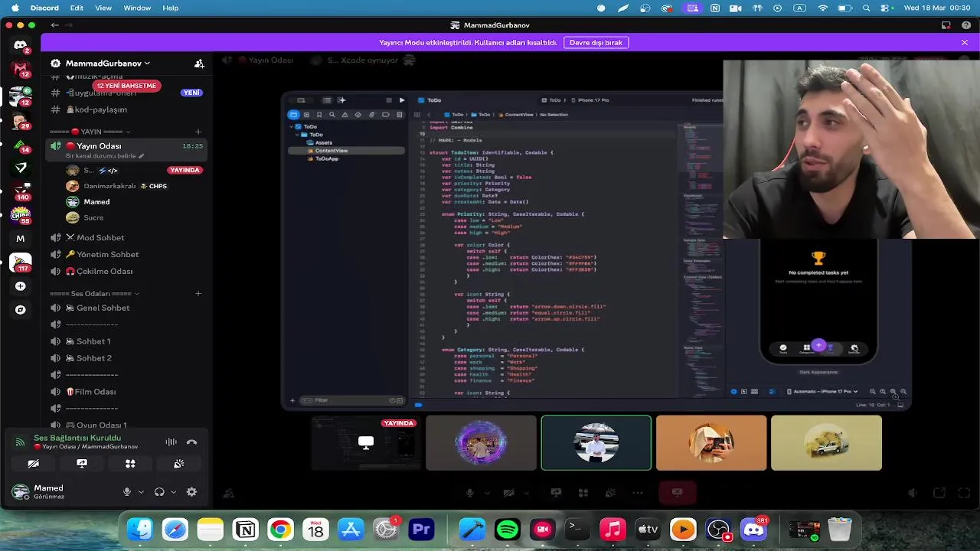
Task: Open Window menu in menu bar
Action: tap(137, 8)
